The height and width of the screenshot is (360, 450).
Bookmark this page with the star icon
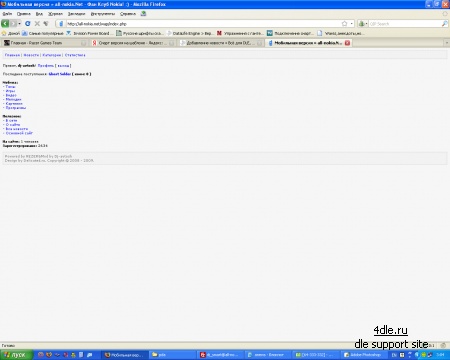pyautogui.click(x=344, y=24)
